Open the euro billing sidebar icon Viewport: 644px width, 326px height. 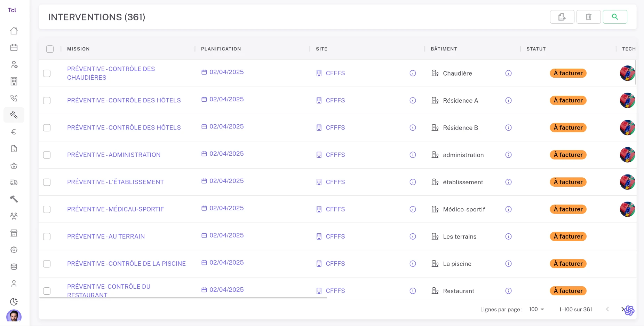tap(14, 132)
